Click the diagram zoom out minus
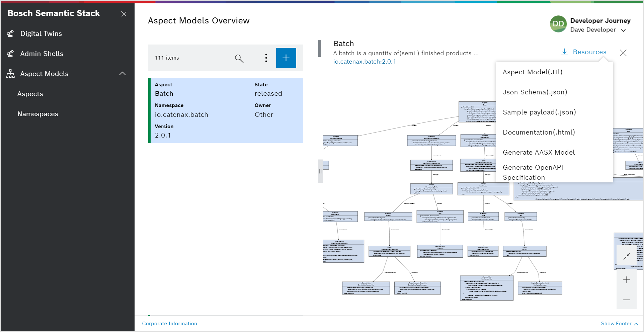 [x=627, y=300]
